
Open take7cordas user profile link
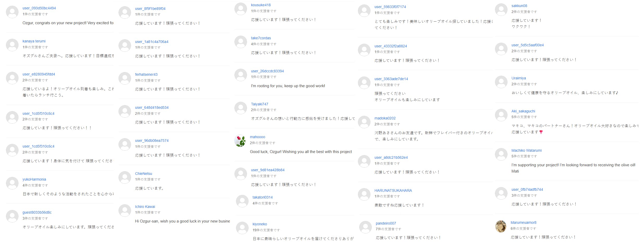coord(261,38)
